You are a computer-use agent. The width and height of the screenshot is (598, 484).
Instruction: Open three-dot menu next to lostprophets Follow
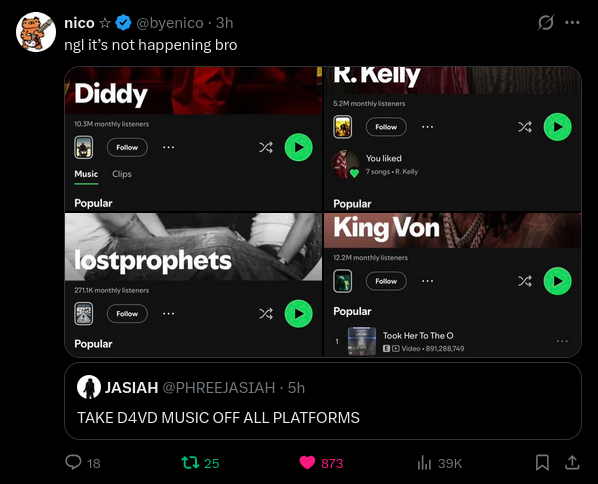(168, 314)
